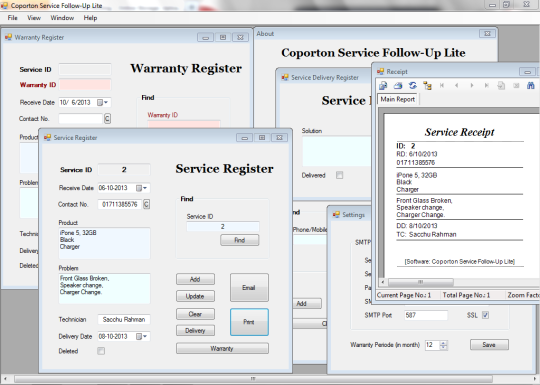Click C button beside Contact No. in Warranty Register
Viewport: 540px width, 385px height.
coord(107,118)
